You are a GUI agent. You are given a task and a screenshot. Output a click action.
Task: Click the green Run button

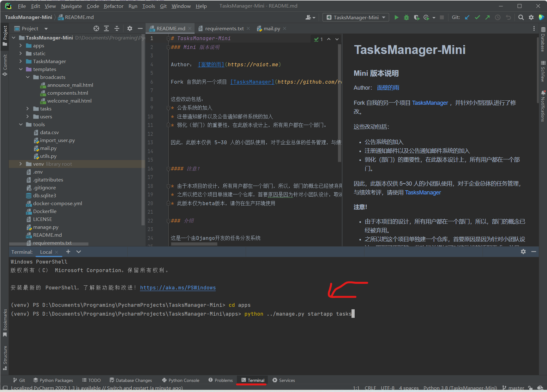tap(396, 18)
